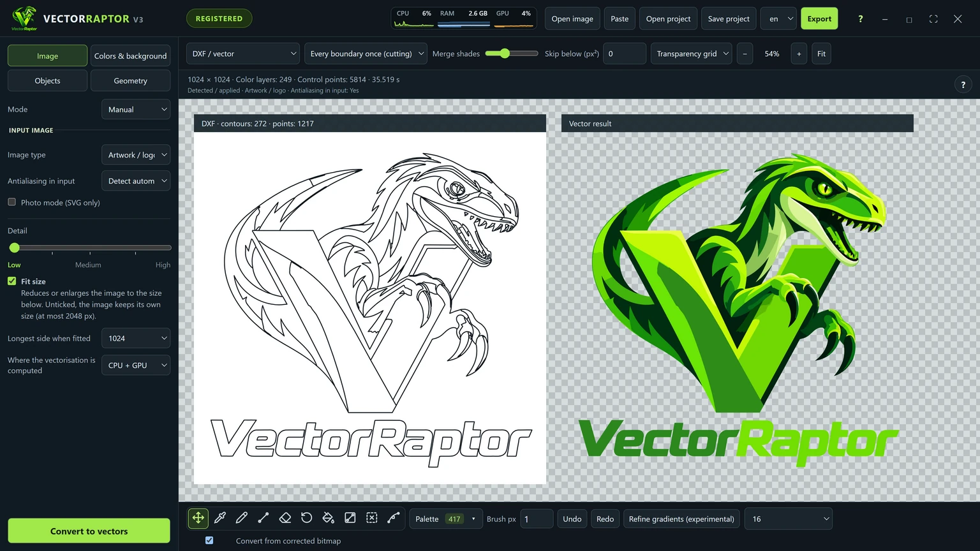980x551 pixels.
Task: Click Open project button
Action: pos(668,18)
